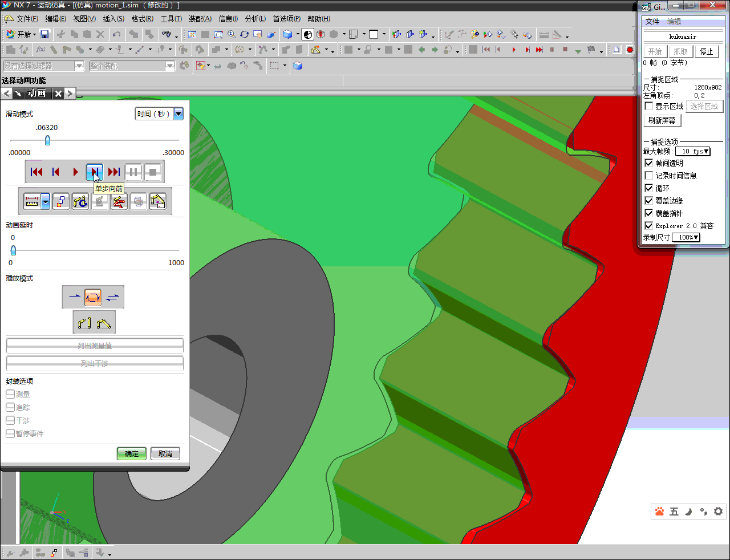Click the Fit view icon in toolbar
Image resolution: width=730 pixels, height=560 pixels.
(192, 34)
